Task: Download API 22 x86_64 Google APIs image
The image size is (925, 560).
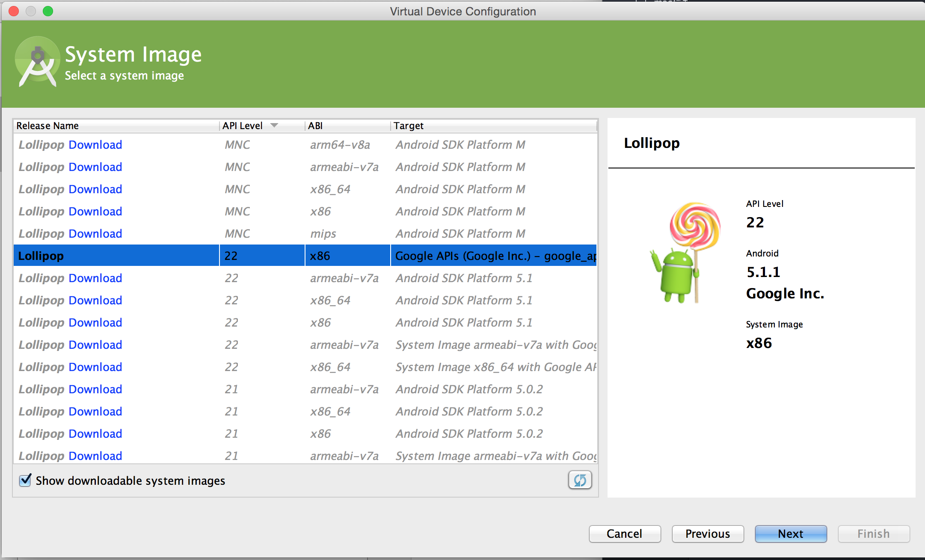Action: 95,367
